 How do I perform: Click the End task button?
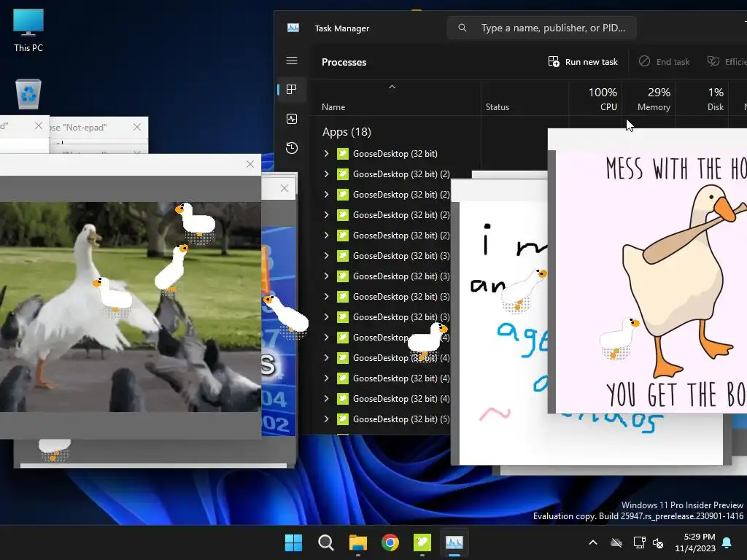(664, 61)
